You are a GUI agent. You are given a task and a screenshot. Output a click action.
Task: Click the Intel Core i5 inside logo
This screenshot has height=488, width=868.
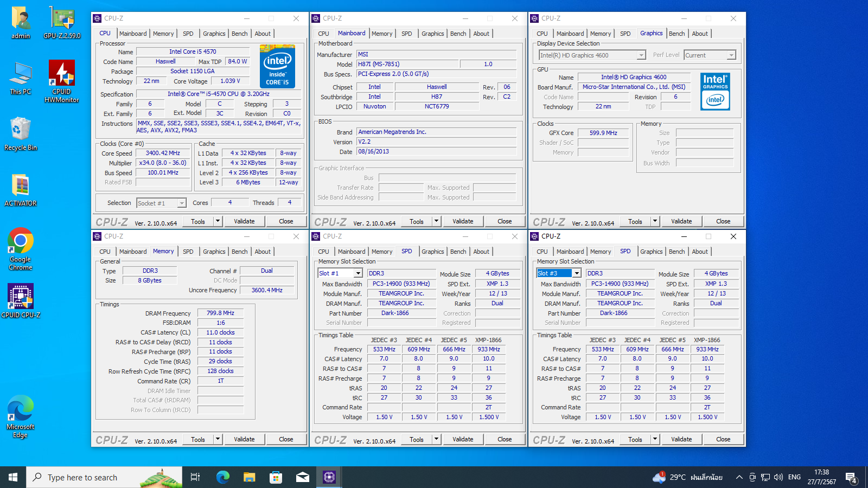click(277, 67)
